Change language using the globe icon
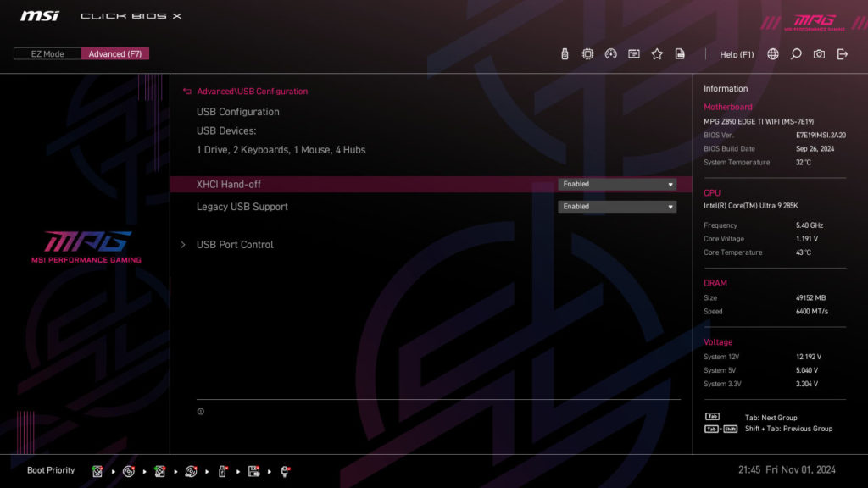This screenshot has width=868, height=488. click(x=772, y=53)
